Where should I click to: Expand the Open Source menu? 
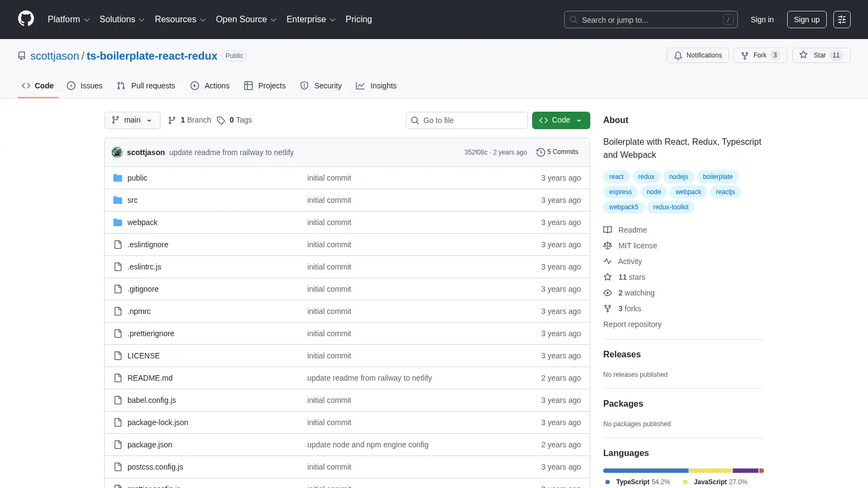click(246, 20)
